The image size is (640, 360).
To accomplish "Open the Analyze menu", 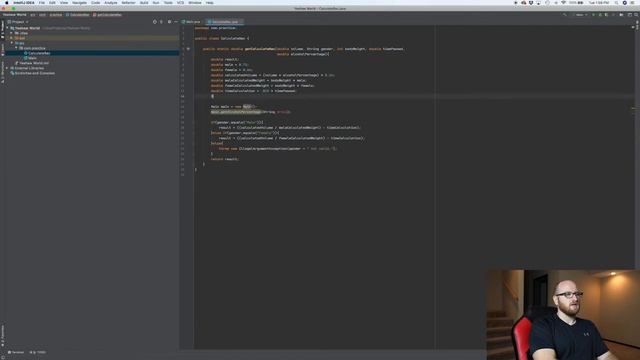I will (111, 3).
